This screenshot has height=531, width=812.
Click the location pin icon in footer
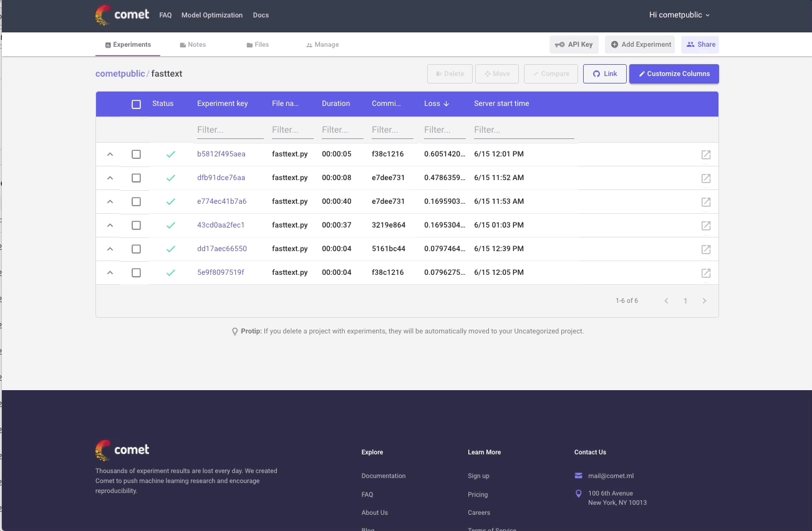[579, 494]
